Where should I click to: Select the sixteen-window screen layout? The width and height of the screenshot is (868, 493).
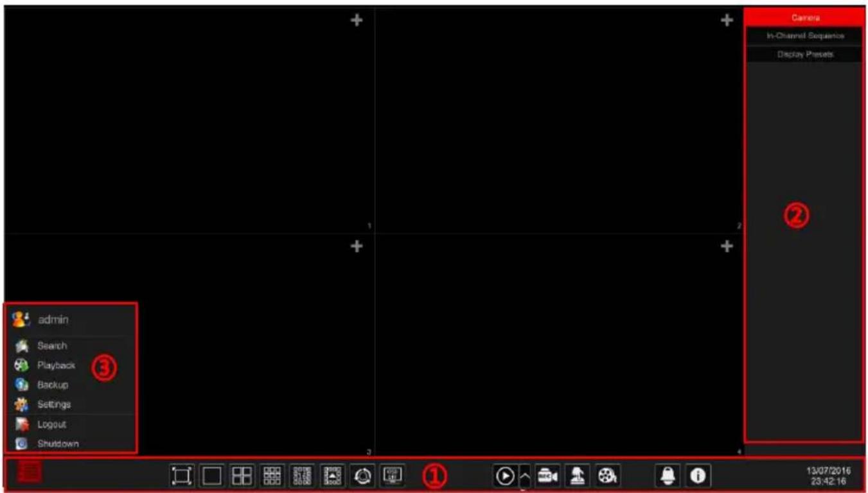click(x=302, y=476)
